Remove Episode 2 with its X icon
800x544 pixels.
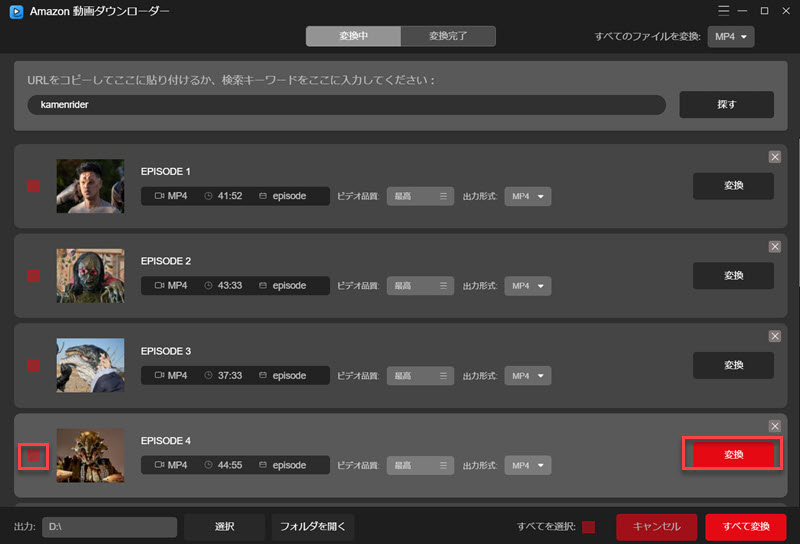point(774,247)
